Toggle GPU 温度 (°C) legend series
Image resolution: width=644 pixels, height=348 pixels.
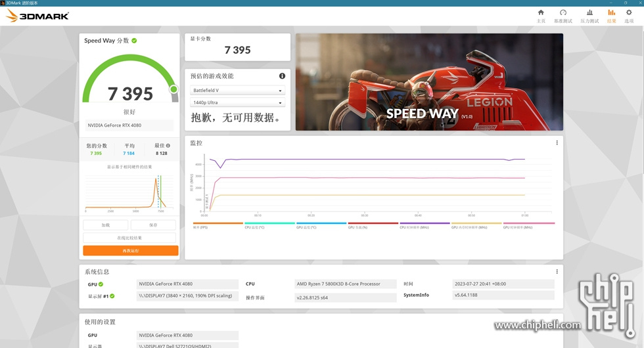(321, 225)
